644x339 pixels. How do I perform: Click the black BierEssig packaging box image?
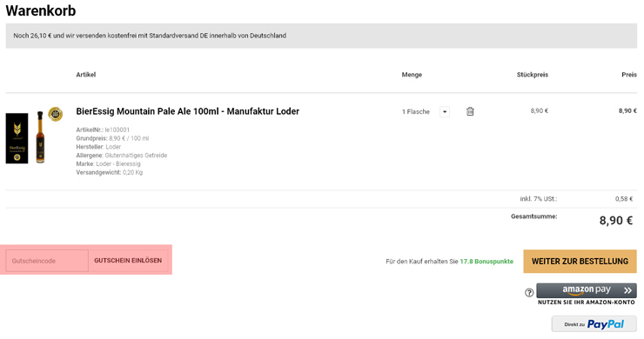[x=17, y=138]
